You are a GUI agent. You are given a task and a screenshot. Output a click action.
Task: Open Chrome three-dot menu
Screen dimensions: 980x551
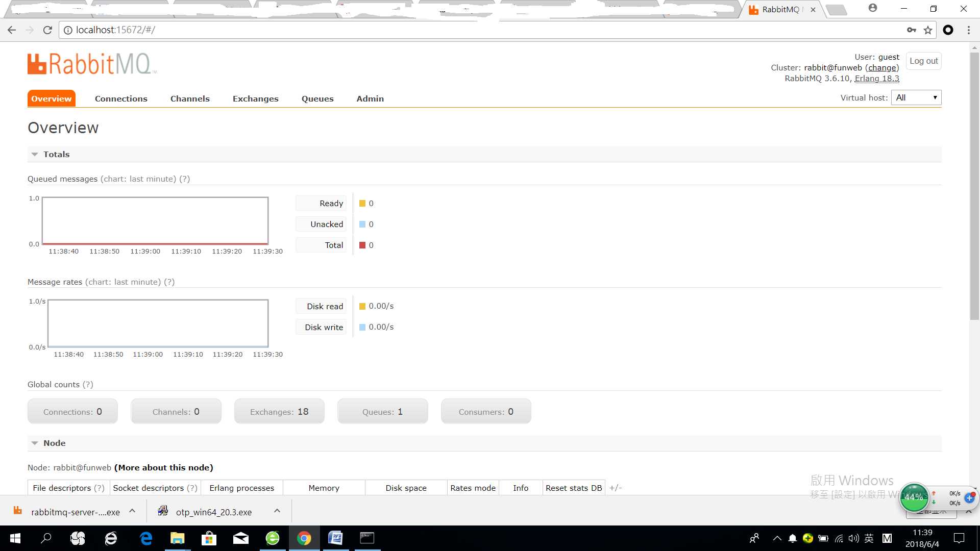coord(969,30)
